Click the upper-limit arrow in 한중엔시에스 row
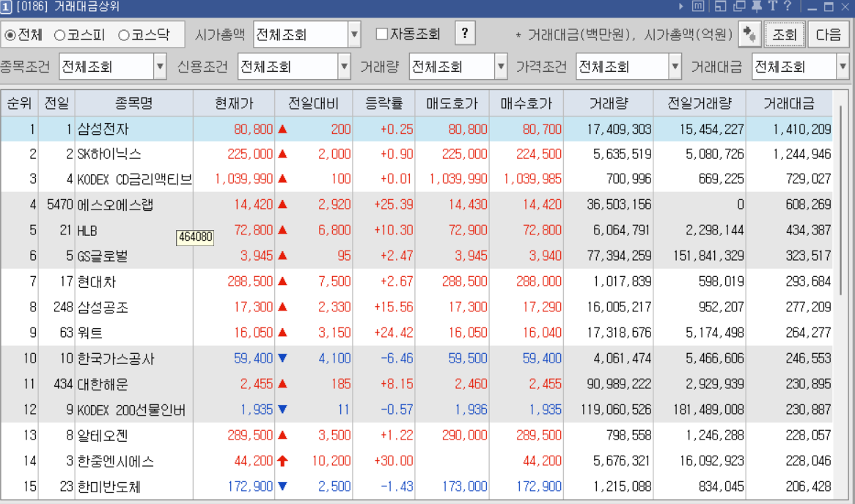This screenshot has height=504, width=855. pos(282,461)
